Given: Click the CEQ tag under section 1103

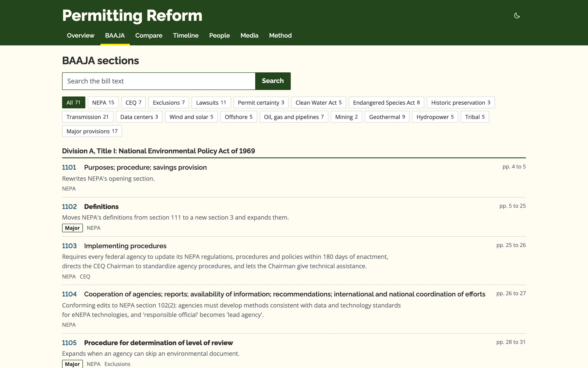Looking at the screenshot, I should [x=85, y=277].
